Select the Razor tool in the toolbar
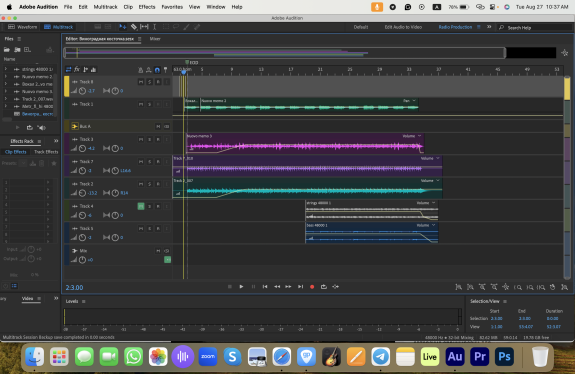Viewport: 575px width, 374px height. [134, 27]
